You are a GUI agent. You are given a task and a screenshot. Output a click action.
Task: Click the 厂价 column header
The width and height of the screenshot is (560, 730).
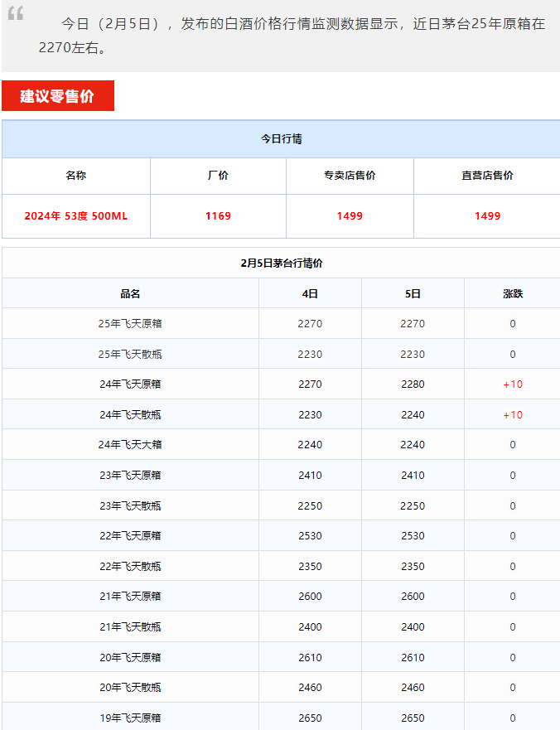pyautogui.click(x=218, y=176)
